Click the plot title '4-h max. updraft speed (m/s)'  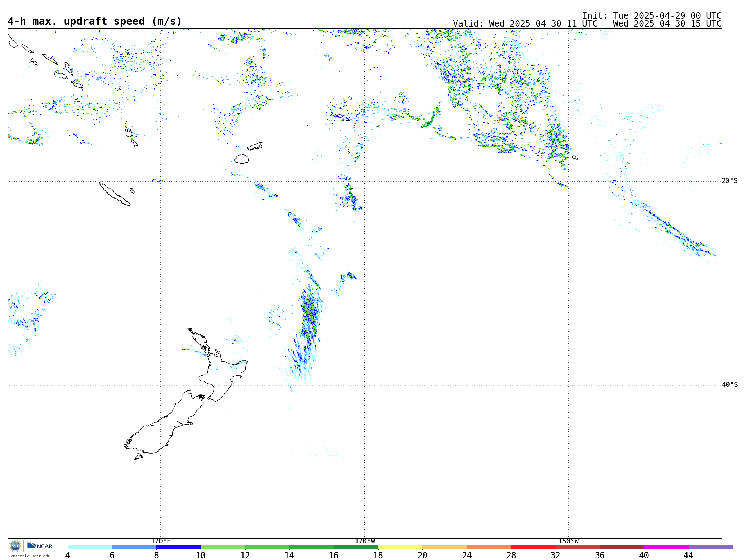pyautogui.click(x=95, y=21)
